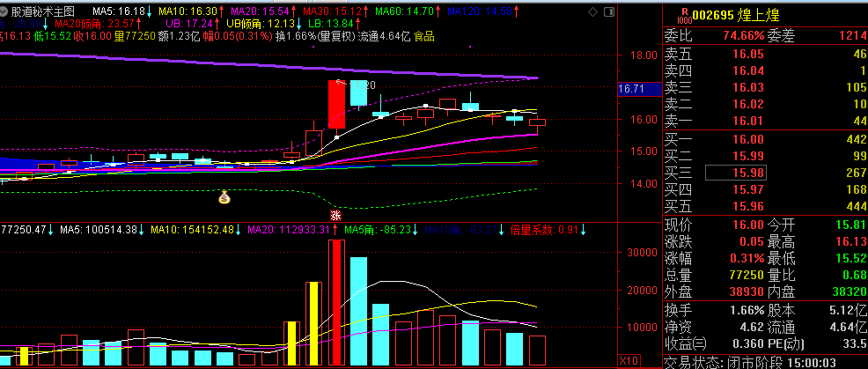
Task: Click the tall red limit-up candlestick
Action: click(x=336, y=105)
